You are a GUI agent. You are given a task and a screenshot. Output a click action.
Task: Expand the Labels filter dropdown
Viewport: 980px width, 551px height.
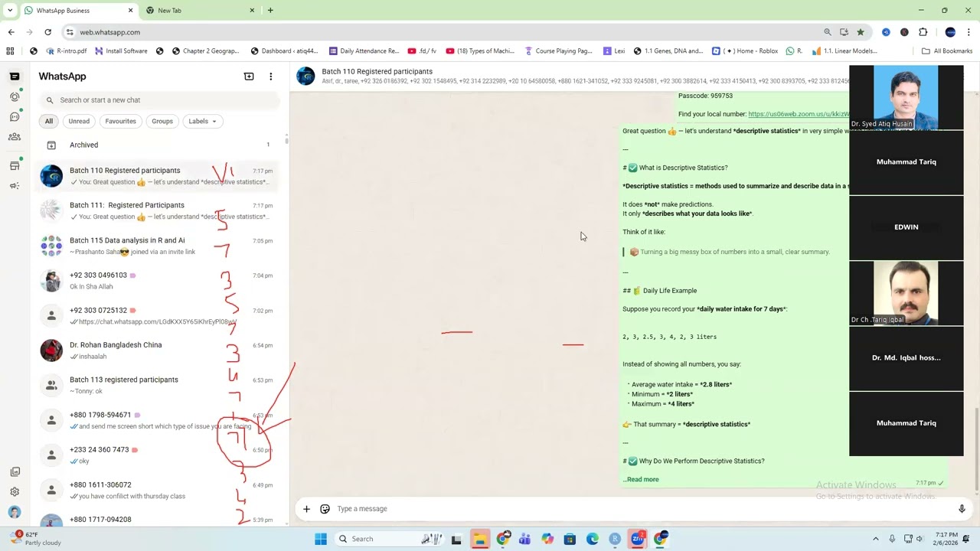[x=203, y=121]
